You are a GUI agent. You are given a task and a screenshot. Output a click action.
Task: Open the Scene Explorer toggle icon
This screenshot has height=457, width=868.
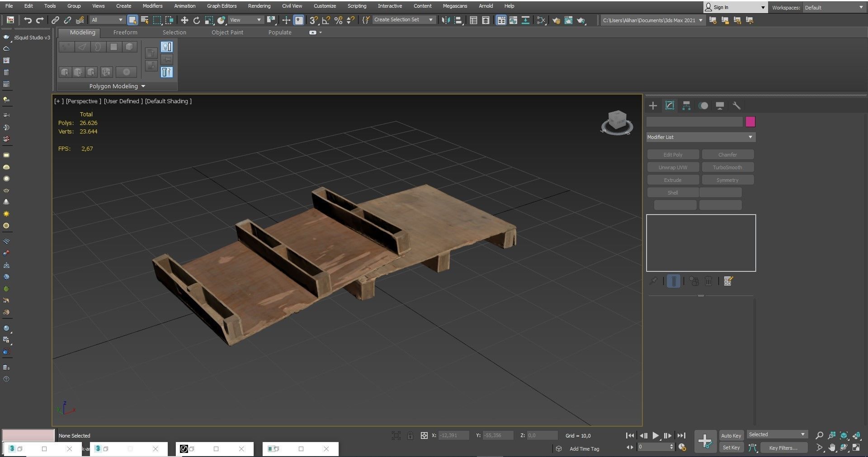[x=473, y=20]
